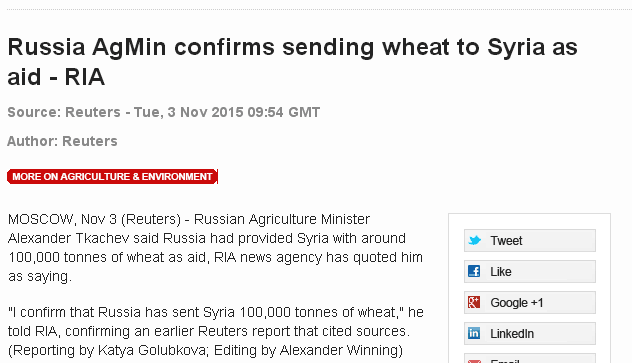Click the word RIA in the headline

[85, 77]
